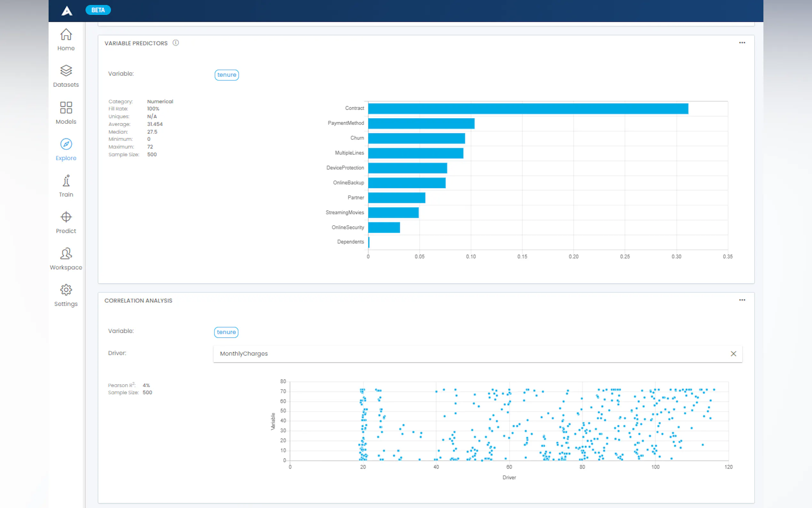Click the Contract bar in chart
Screen dimensions: 812x508
528,108
